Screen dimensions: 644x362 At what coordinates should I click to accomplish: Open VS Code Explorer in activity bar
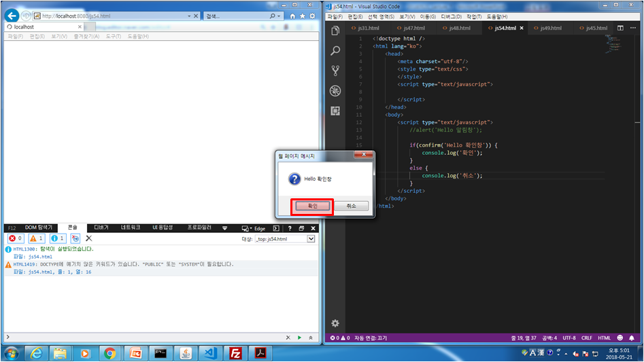click(335, 31)
